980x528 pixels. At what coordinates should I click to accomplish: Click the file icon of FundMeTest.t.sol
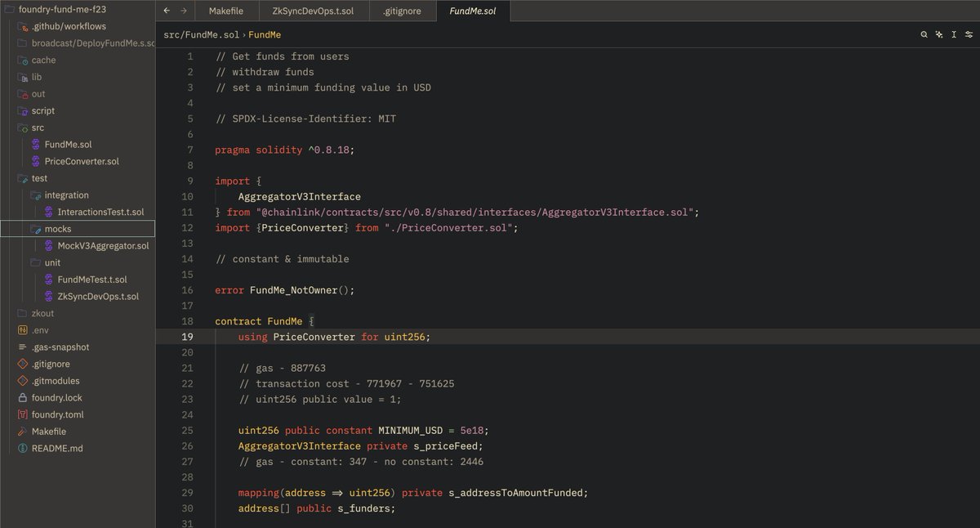click(48, 280)
